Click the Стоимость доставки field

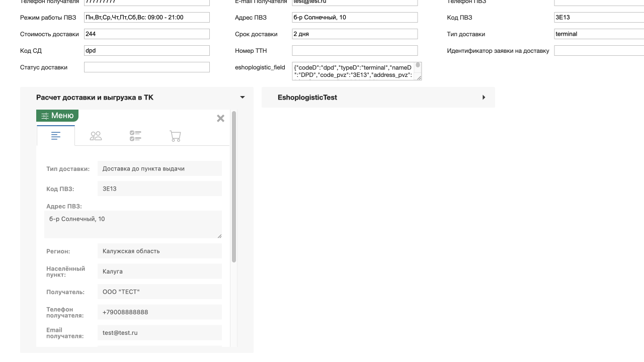point(146,34)
